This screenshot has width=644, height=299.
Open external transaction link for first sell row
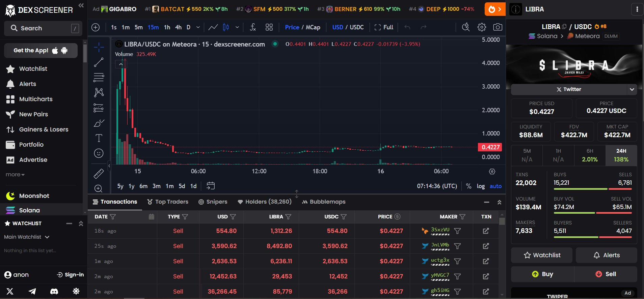tap(486, 231)
